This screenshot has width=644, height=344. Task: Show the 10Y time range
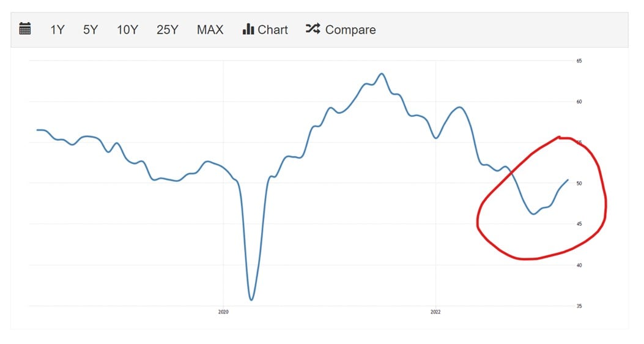pos(127,29)
